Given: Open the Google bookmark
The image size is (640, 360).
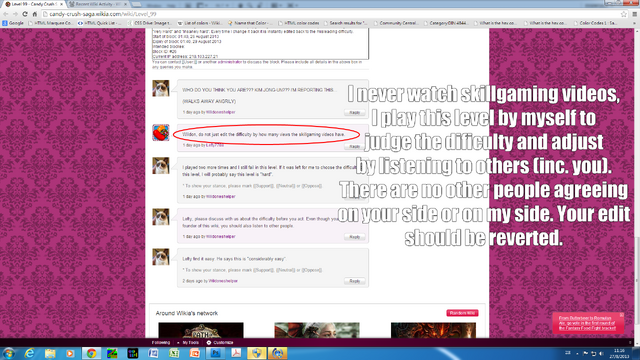Looking at the screenshot, I should click(13, 23).
